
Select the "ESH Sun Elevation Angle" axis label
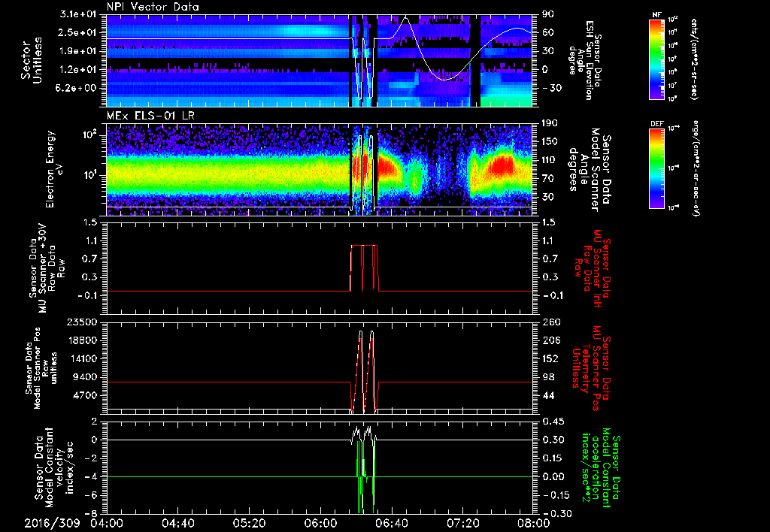coord(584,60)
